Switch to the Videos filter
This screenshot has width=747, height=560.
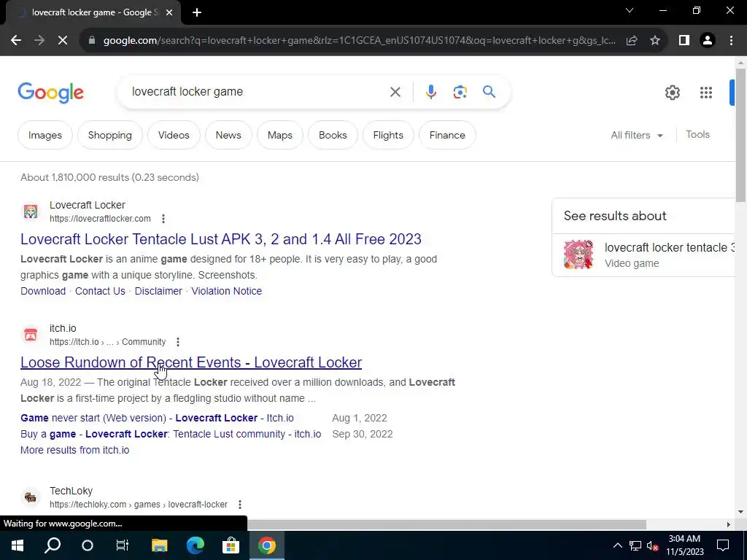(x=174, y=135)
